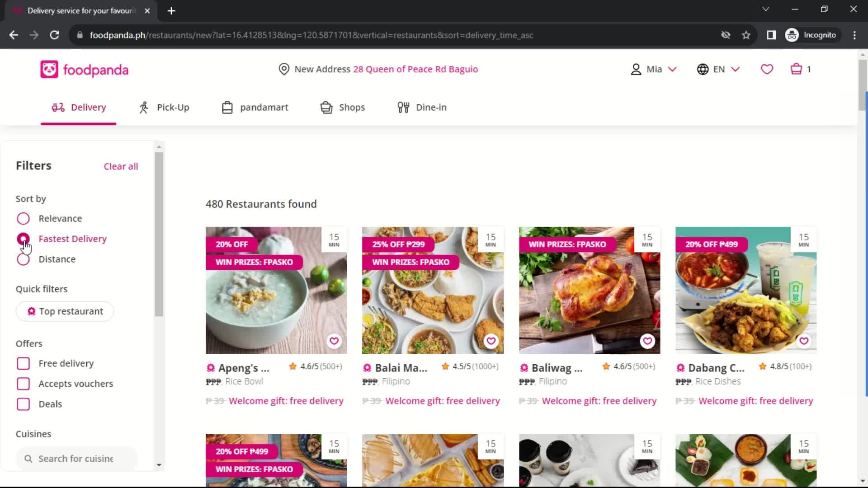Open favourites with the header heart icon

click(767, 69)
